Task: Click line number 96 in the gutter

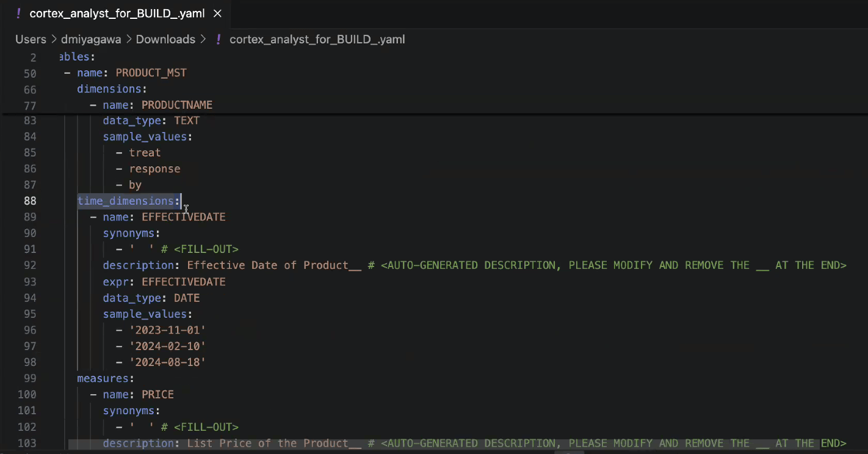Action: point(30,330)
